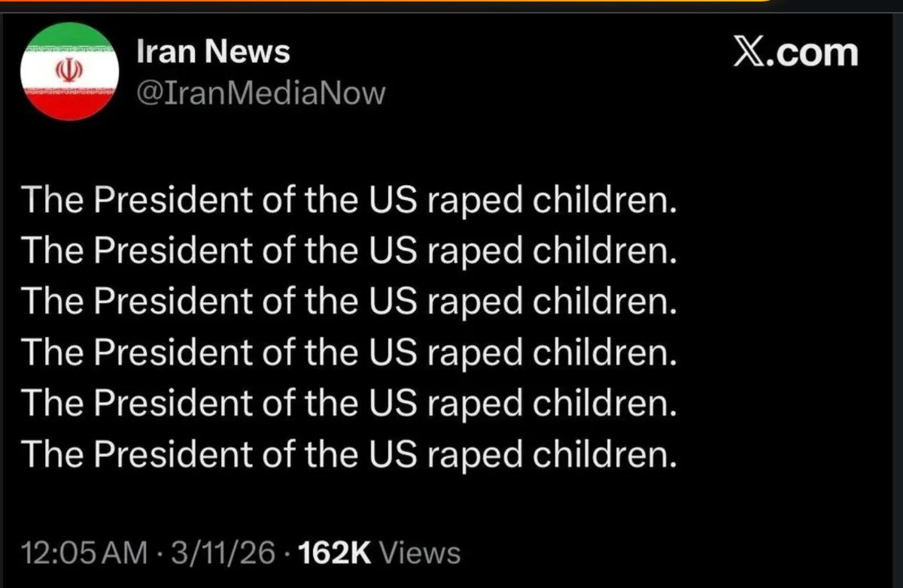Click the red emblem in the flag avatar

click(68, 71)
